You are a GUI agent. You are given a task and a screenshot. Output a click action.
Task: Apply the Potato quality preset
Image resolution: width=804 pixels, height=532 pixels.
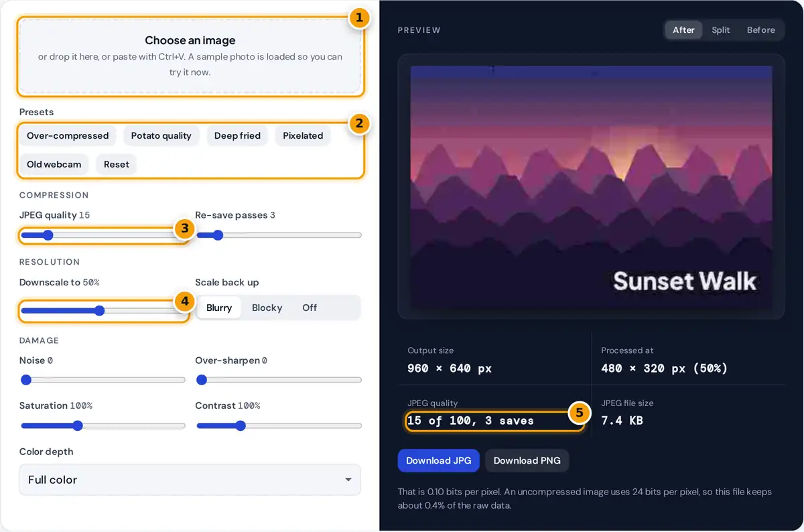[161, 135]
